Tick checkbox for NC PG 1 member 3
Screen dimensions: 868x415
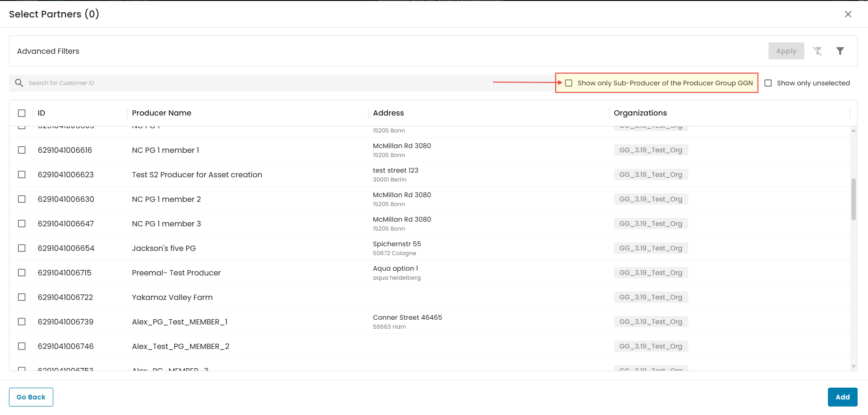[x=22, y=224]
